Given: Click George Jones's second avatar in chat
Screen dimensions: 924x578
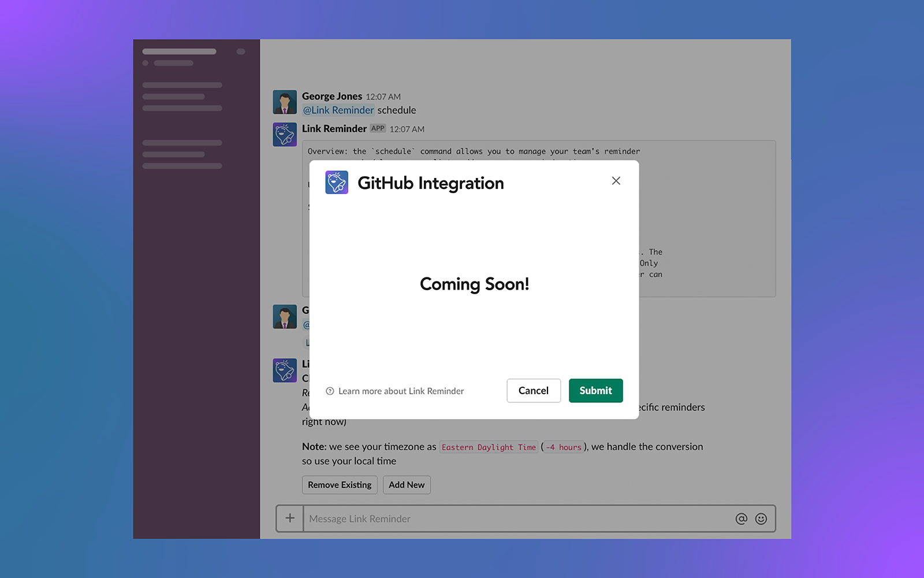Looking at the screenshot, I should pyautogui.click(x=285, y=317).
